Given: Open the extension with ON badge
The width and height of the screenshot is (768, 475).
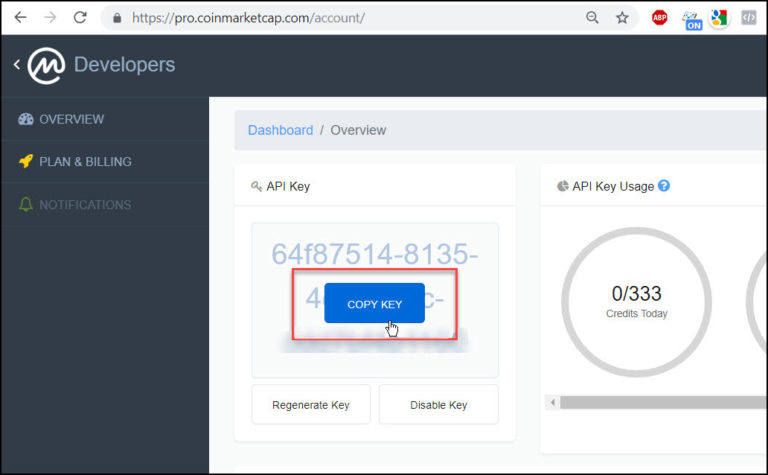Looking at the screenshot, I should 692,20.
